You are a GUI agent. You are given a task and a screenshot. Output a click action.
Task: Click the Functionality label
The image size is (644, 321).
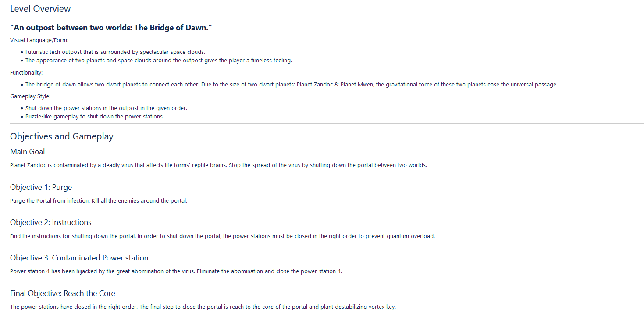(26, 73)
